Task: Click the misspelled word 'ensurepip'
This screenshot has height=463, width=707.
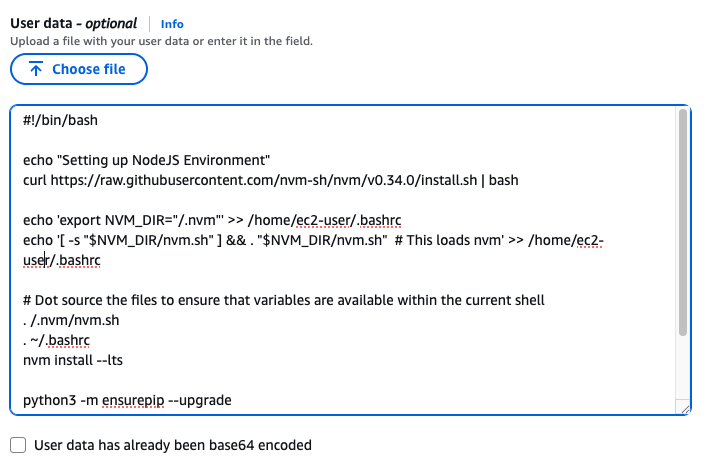Action: tap(133, 400)
